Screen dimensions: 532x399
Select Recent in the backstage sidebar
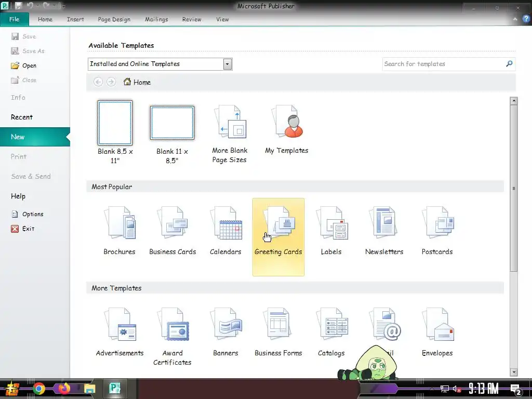22,117
